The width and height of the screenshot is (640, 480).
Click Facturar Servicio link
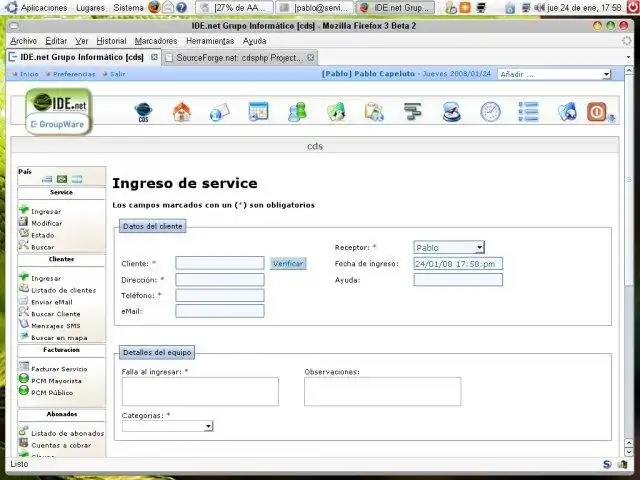59,369
